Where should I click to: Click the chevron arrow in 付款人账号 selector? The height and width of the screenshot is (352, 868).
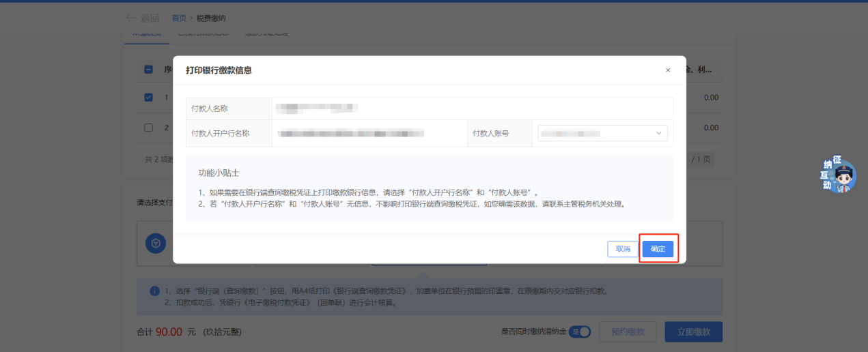(x=658, y=134)
